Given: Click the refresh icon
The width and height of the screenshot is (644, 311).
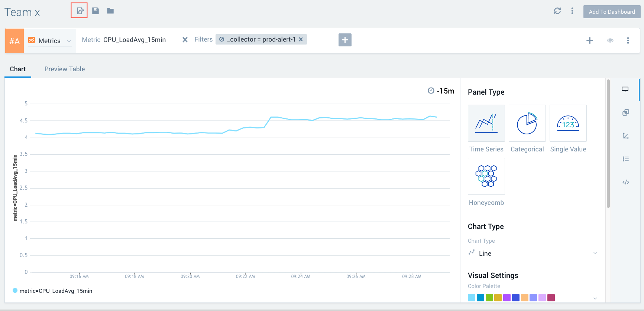Looking at the screenshot, I should tap(557, 11).
